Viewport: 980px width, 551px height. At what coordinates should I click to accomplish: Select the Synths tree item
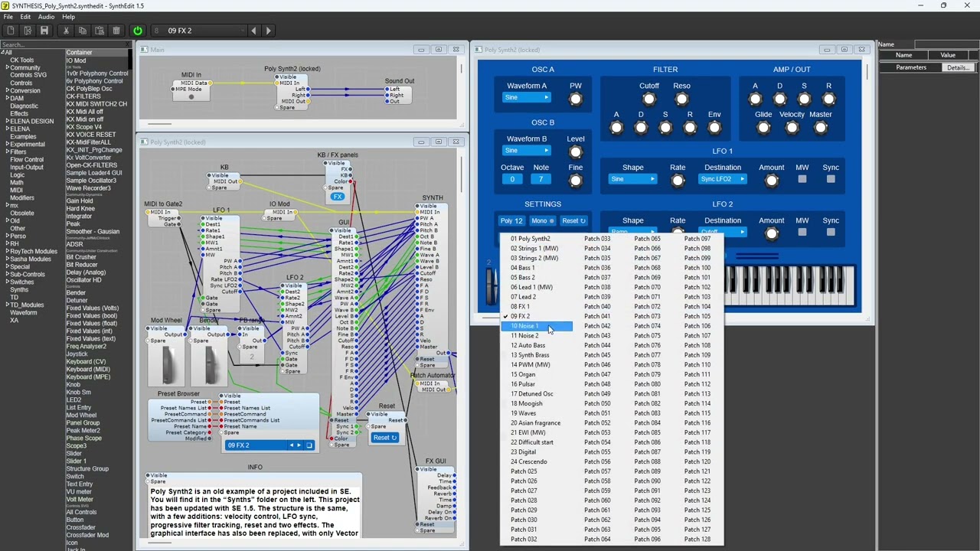(x=19, y=290)
